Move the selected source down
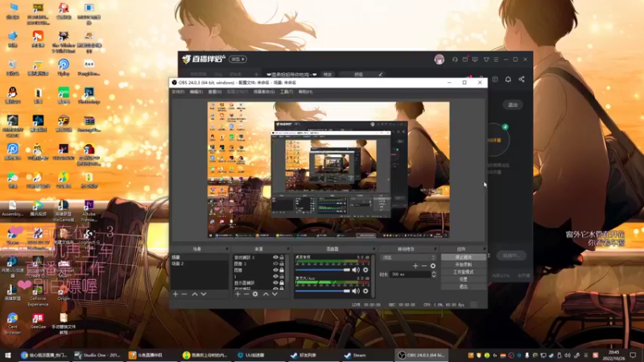This screenshot has width=644, height=362. pos(275,294)
